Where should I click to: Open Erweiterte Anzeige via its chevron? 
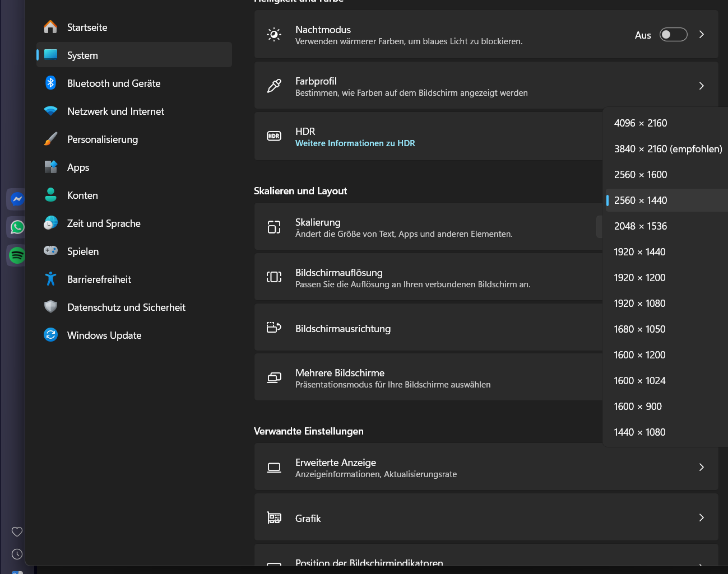(x=702, y=467)
